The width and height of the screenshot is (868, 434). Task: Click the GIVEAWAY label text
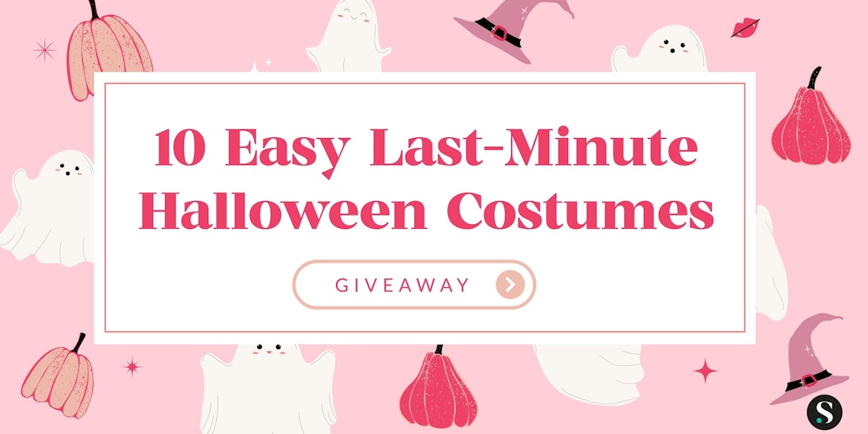coord(402,285)
